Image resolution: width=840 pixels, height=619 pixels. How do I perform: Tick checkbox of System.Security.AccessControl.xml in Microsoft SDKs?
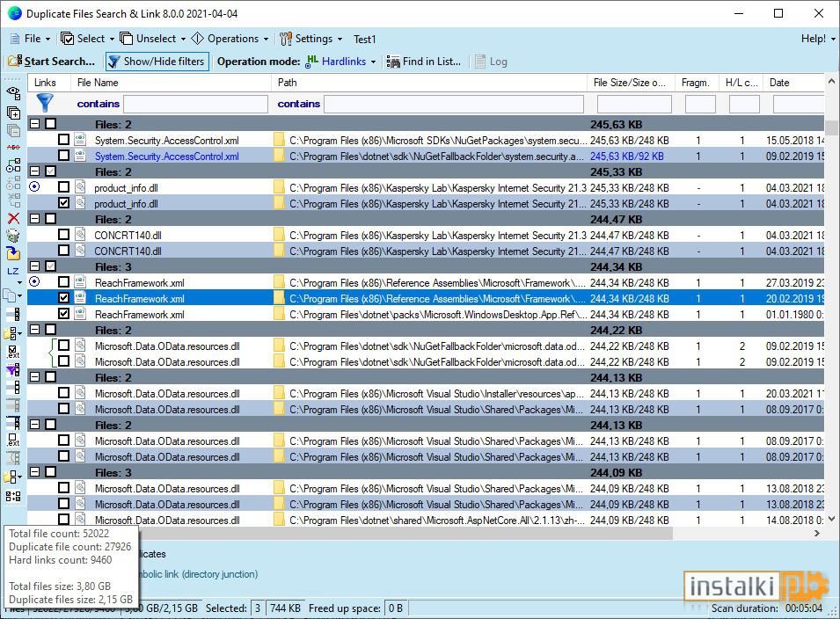coord(63,139)
